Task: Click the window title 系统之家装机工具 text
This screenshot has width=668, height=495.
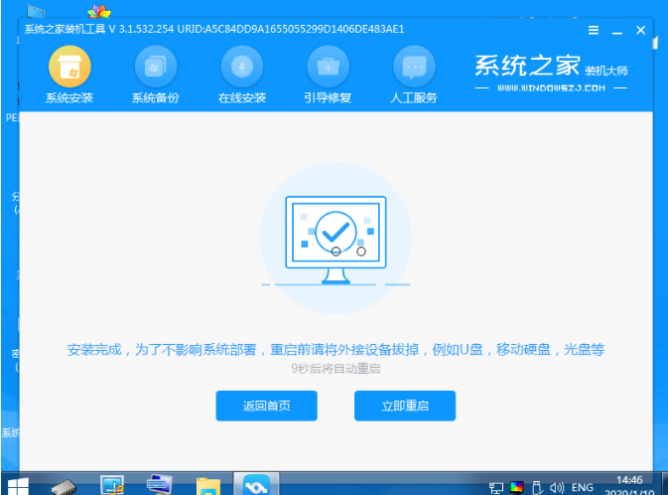Action: (x=65, y=29)
